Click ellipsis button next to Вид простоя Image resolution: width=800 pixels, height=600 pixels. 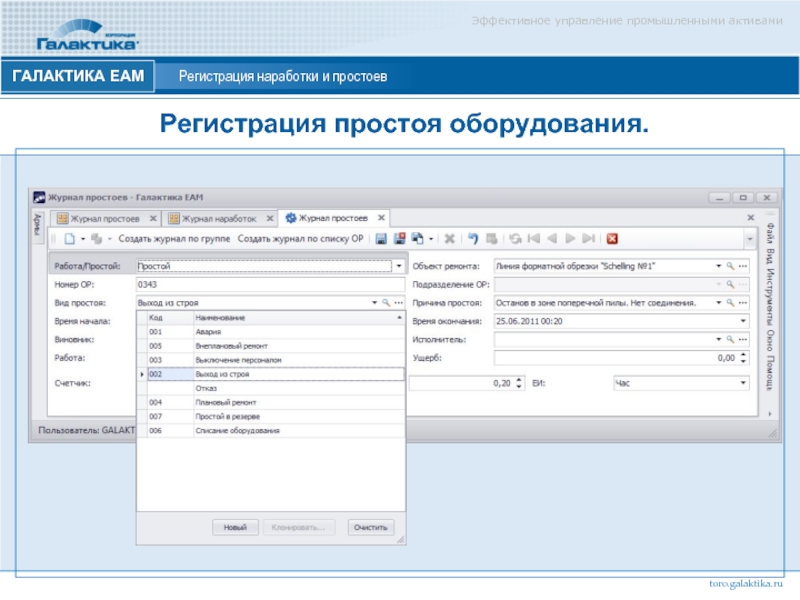point(397,302)
